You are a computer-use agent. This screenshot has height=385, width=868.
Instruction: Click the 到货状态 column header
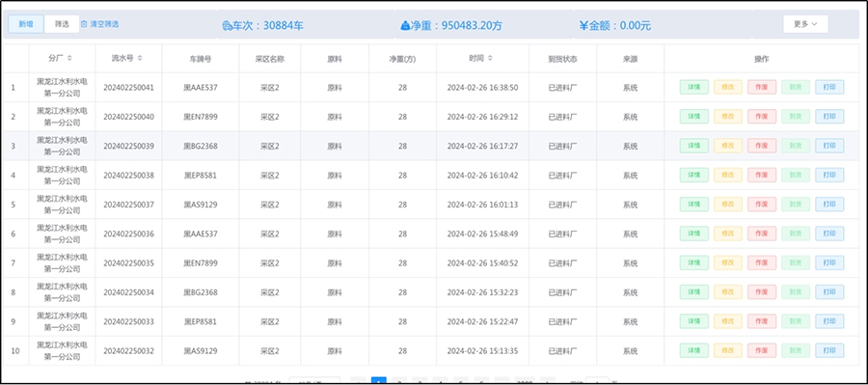pyautogui.click(x=563, y=59)
